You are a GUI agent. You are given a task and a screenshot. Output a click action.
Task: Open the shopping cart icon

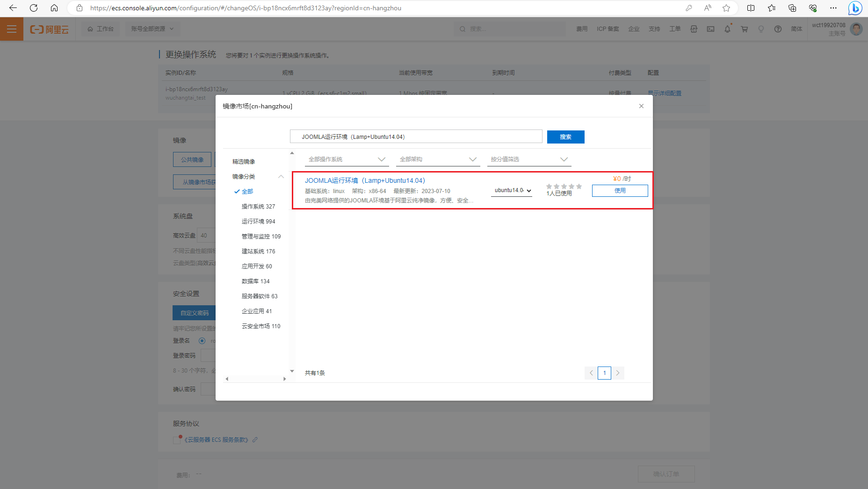tap(744, 29)
